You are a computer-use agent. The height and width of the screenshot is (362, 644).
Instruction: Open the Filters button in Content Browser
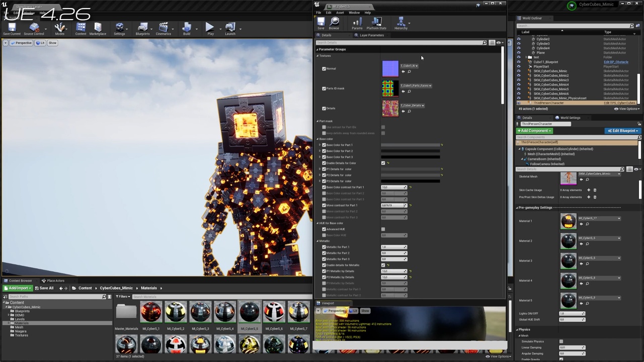(x=123, y=297)
